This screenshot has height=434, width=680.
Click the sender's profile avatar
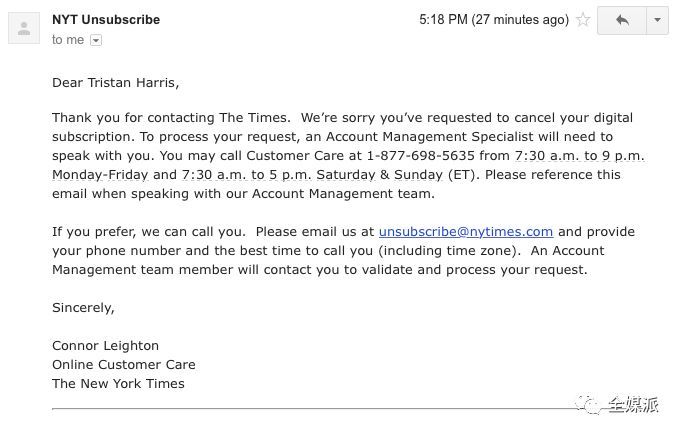tap(24, 28)
